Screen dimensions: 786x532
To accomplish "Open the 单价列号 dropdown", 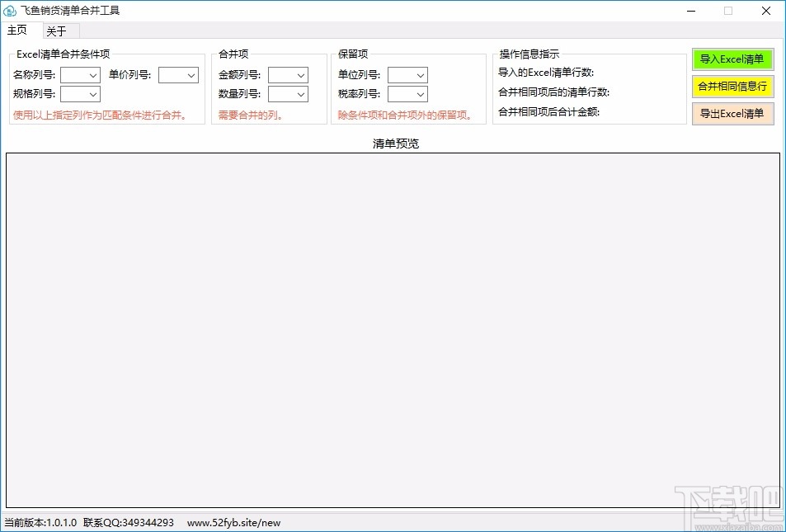I will (178, 74).
